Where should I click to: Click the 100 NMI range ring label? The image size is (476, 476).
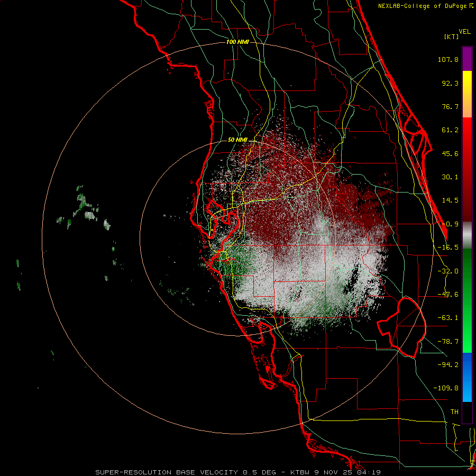pos(237,42)
